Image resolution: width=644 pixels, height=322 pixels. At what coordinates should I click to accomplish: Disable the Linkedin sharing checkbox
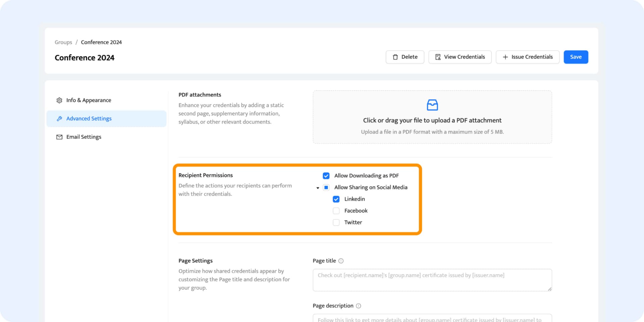[336, 199]
